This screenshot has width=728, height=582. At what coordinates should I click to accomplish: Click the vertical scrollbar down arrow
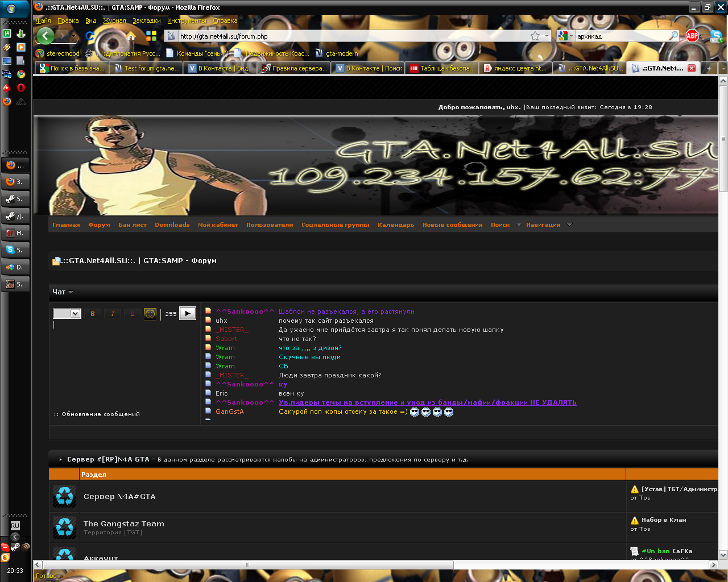pos(723,555)
